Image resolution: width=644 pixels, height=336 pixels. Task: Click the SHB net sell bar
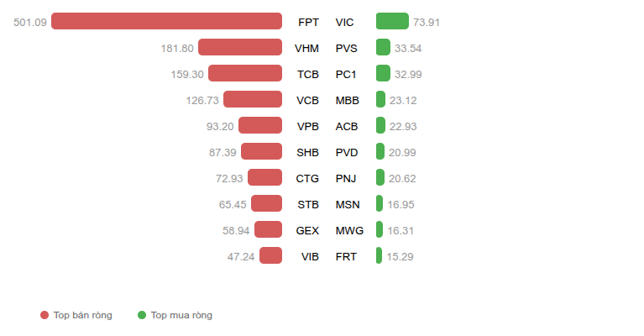[x=261, y=151]
